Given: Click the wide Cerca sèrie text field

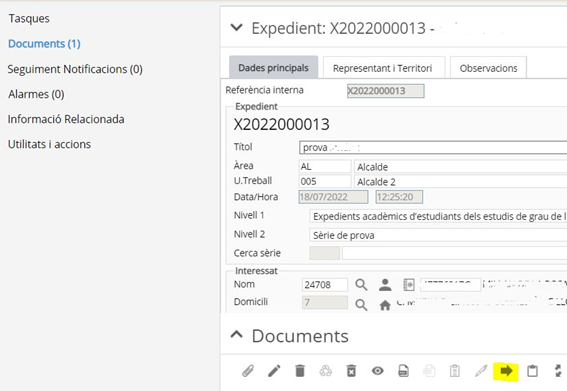Looking at the screenshot, I should pos(455,253).
